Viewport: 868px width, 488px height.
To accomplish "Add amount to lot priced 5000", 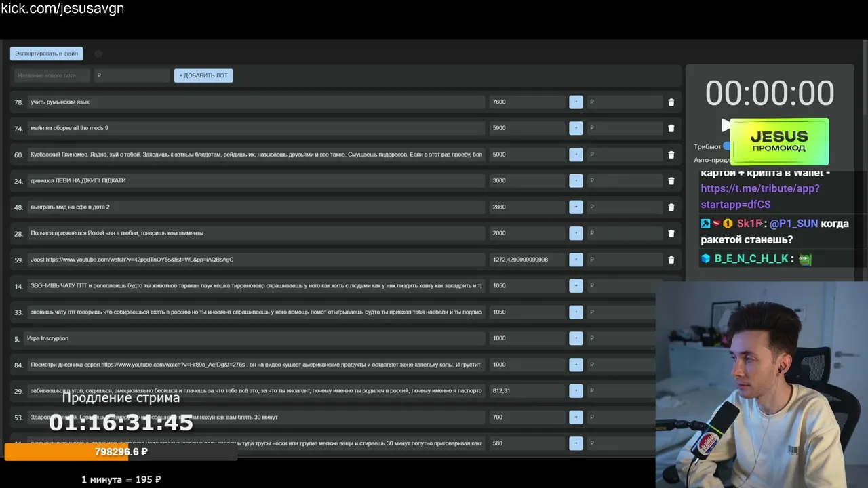I will (x=576, y=155).
